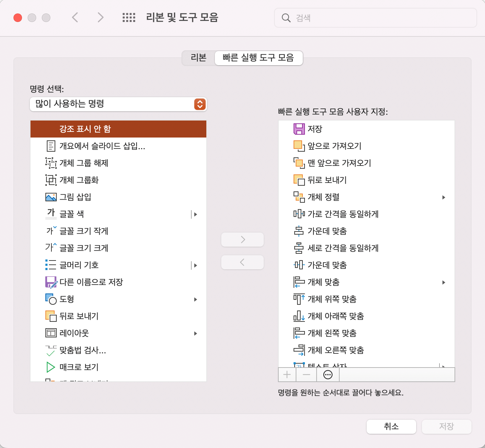Click the 개체 정렬 icon

[x=299, y=197]
